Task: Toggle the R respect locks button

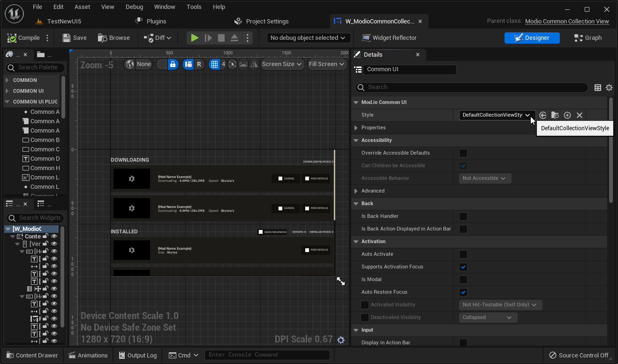Action: (199, 64)
